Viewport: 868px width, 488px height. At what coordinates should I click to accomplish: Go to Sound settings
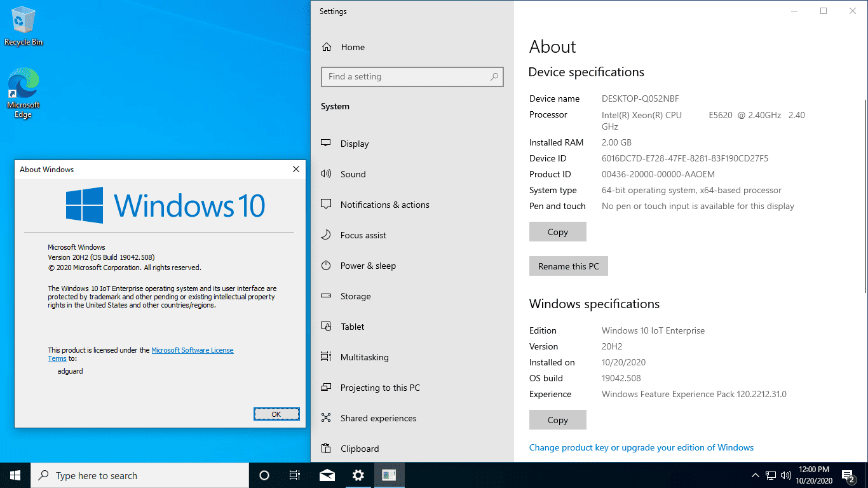click(412, 174)
